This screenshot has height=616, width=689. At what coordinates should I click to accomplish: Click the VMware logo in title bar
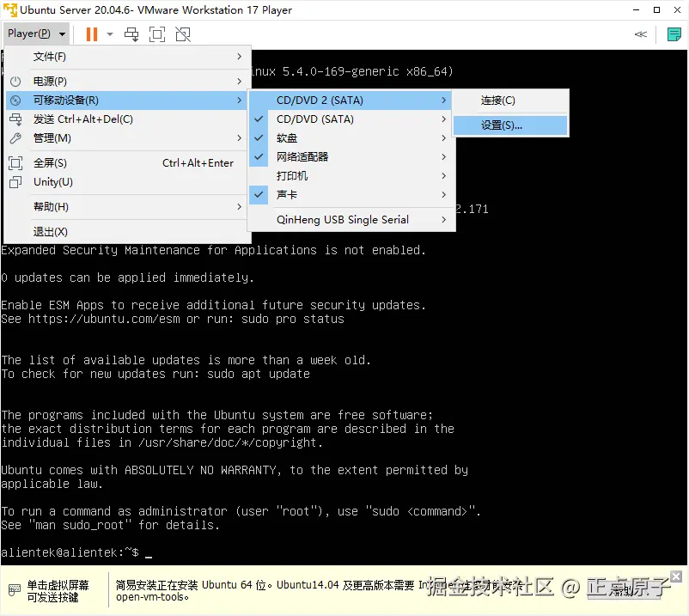pyautogui.click(x=9, y=9)
